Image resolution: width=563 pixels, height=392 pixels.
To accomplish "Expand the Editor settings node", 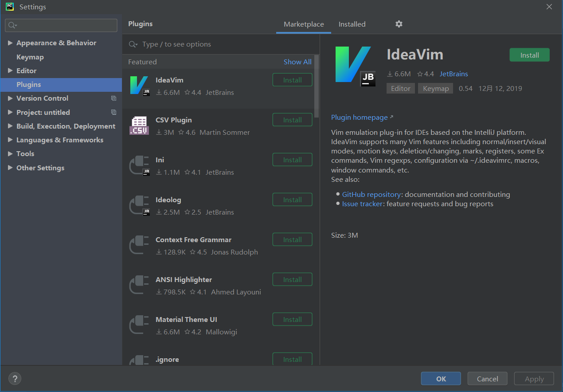I will click(x=10, y=71).
